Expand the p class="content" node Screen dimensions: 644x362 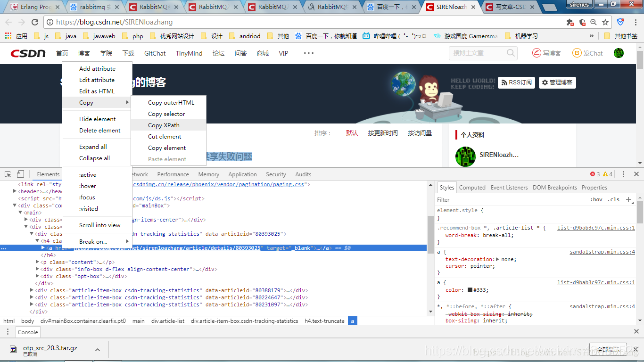37,262
